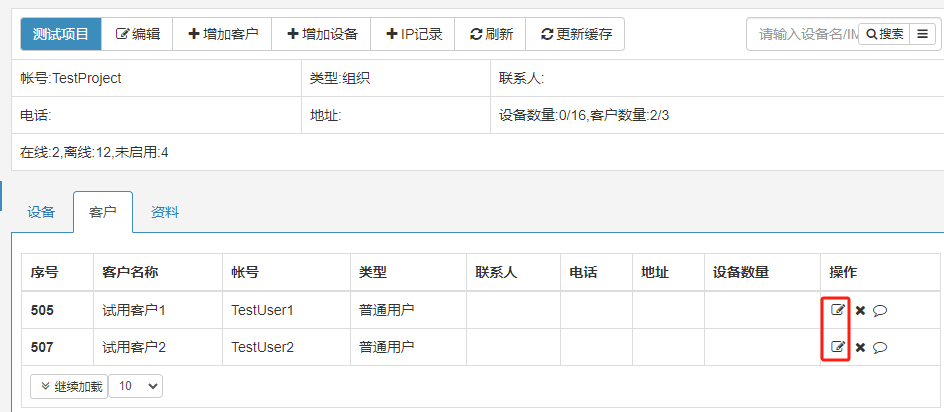
Task: Open the message bubble icon for 试用客户2
Action: 880,347
